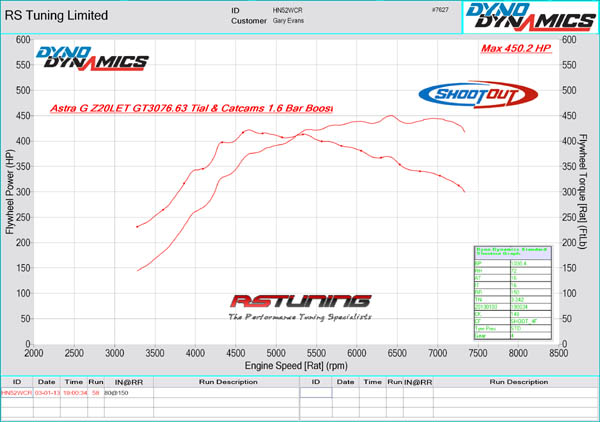Select customer name 'Gary Evans'

click(288, 21)
